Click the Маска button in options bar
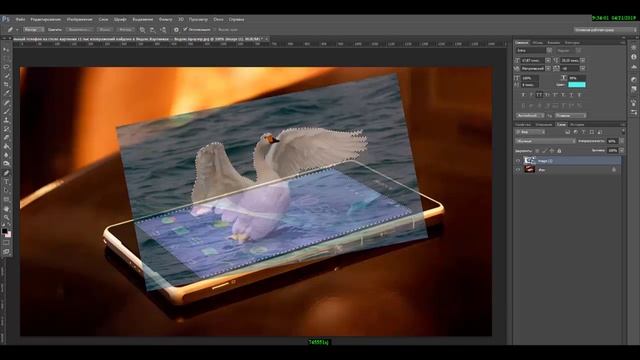 (104, 29)
